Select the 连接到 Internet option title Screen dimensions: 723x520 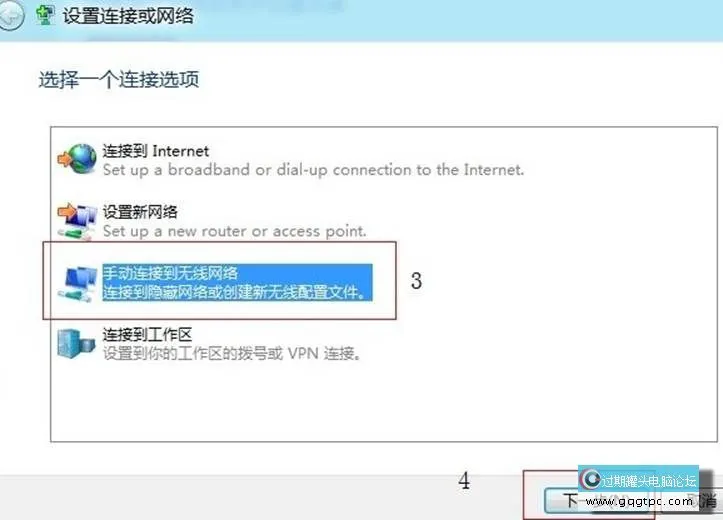(156, 151)
